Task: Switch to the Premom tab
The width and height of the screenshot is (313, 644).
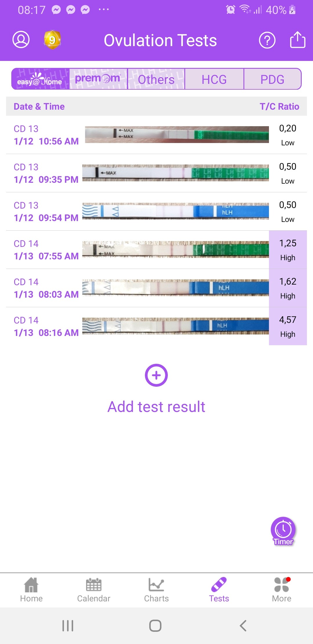Action: pos(98,79)
